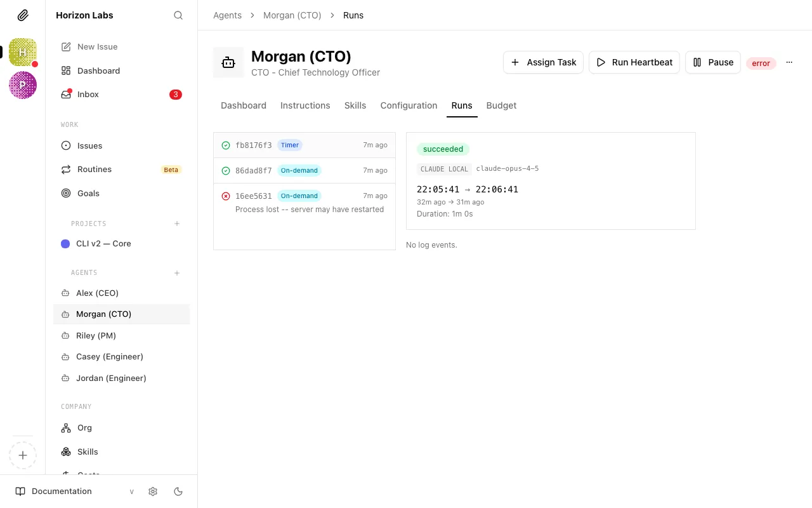The width and height of the screenshot is (812, 508).
Task: Open run fb8176f3
Action: click(304, 145)
